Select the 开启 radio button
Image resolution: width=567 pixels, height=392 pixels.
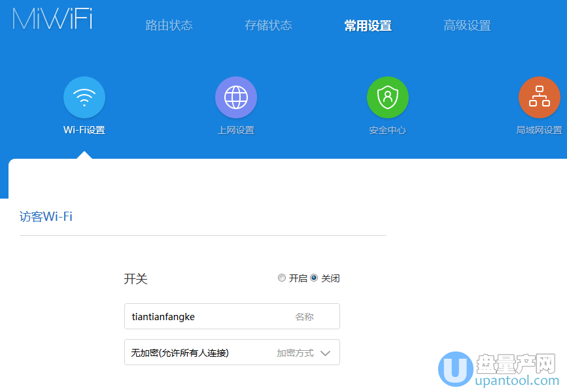tap(281, 278)
